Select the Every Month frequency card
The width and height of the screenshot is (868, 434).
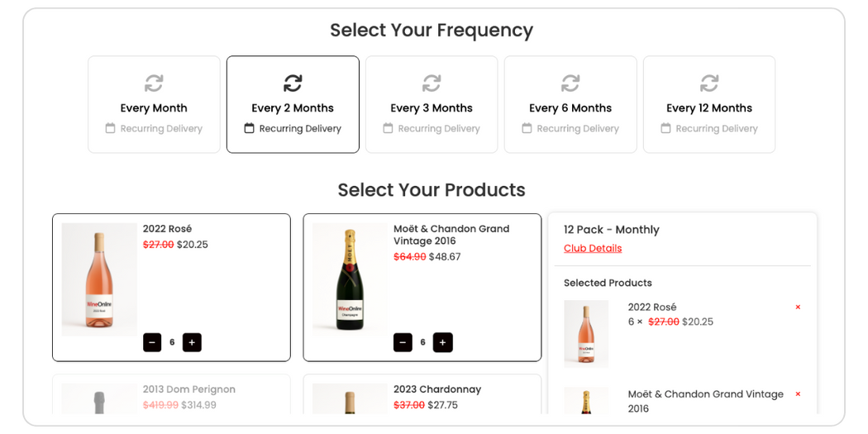154,105
